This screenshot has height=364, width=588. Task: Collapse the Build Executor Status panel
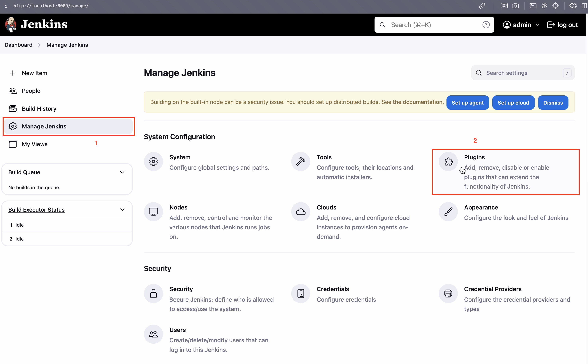click(122, 210)
